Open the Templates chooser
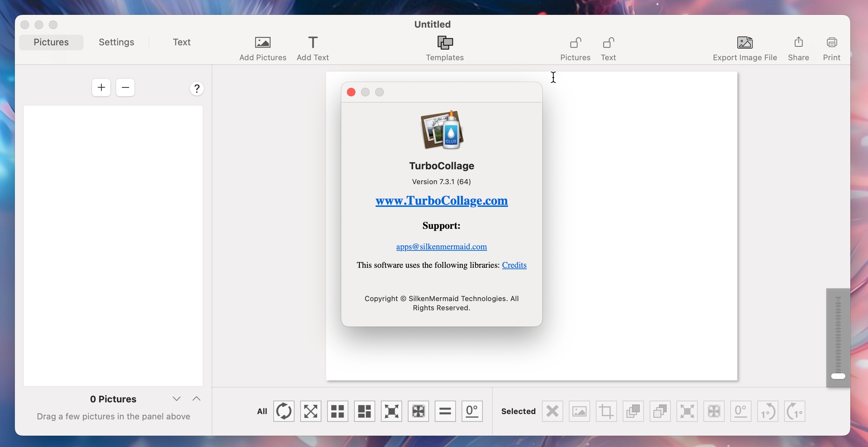 [445, 43]
